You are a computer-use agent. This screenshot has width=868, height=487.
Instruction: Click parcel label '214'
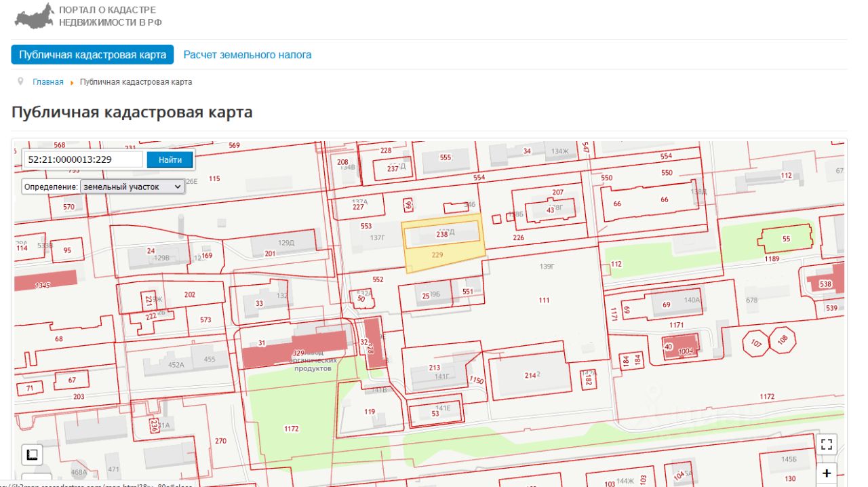click(x=530, y=375)
